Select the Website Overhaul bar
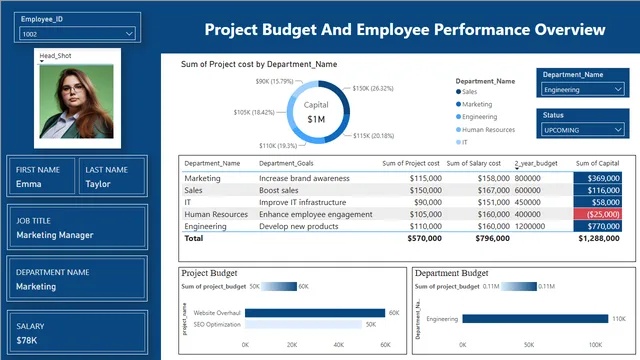The height and width of the screenshot is (360, 640). point(315,313)
